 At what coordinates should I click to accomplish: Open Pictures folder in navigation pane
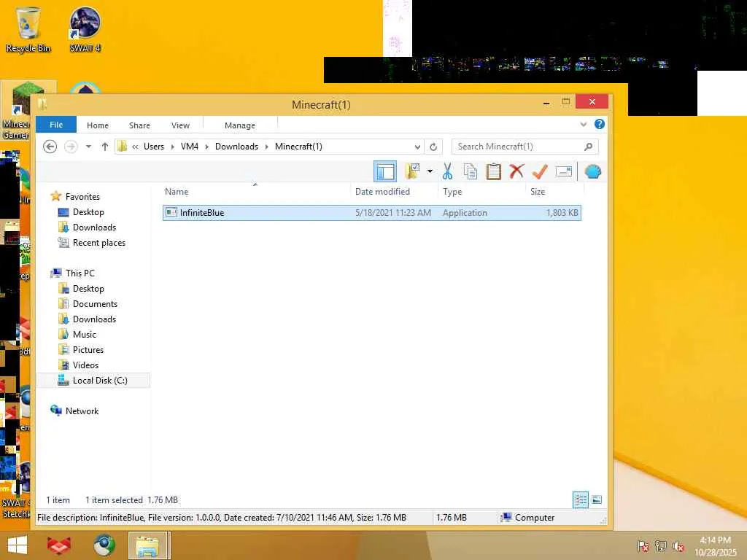pyautogui.click(x=88, y=349)
